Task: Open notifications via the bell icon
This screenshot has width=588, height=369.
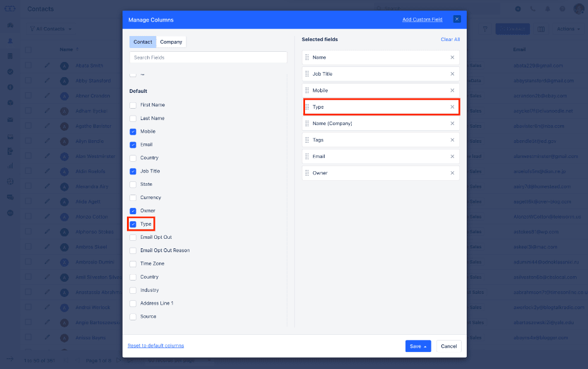Action: [548, 8]
